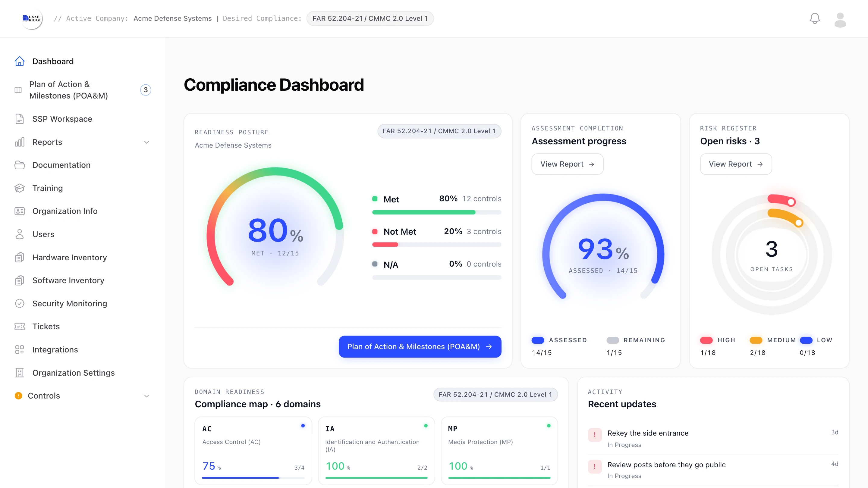
Task: Click the Dashboard home icon
Action: point(20,61)
